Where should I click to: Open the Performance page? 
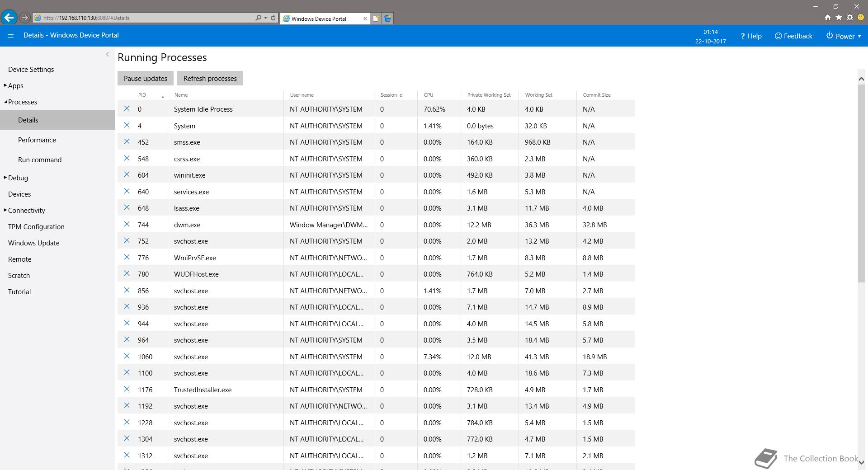click(x=37, y=140)
